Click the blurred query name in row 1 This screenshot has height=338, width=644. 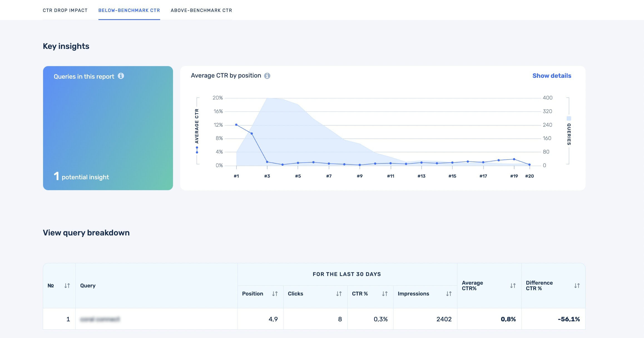(x=100, y=319)
